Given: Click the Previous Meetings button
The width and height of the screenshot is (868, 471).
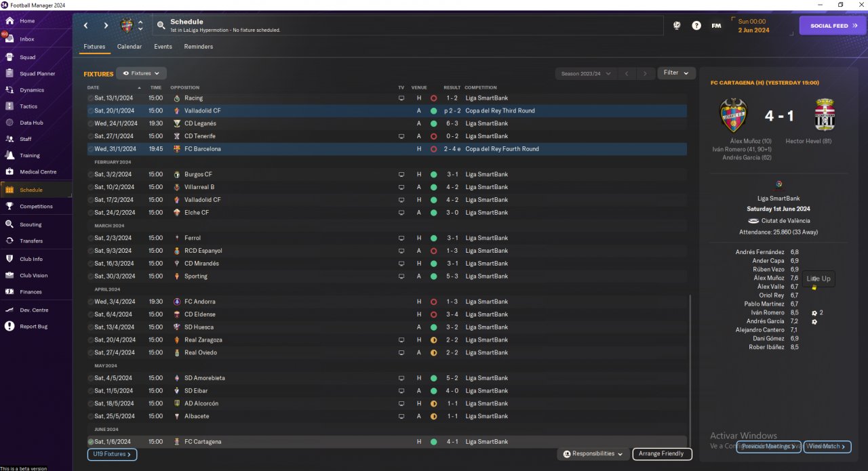Looking at the screenshot, I should tap(769, 447).
